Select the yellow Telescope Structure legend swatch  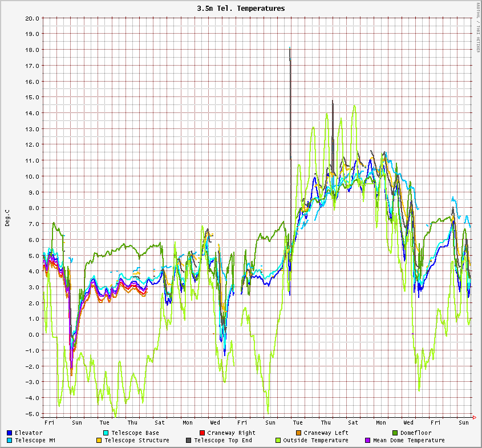click(99, 441)
